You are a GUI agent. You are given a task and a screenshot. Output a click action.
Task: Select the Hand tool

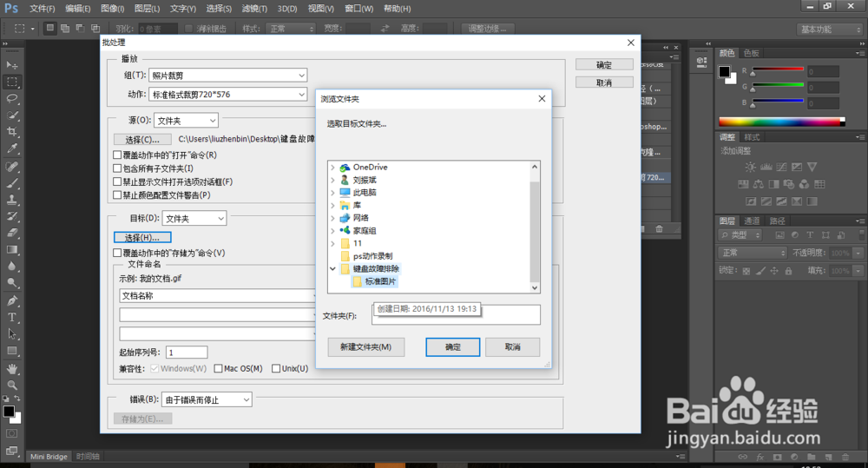pos(11,369)
